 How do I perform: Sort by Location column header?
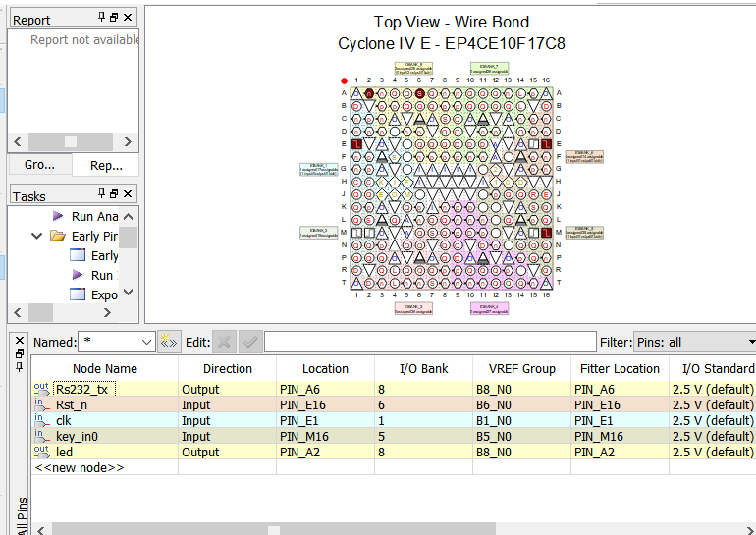325,369
